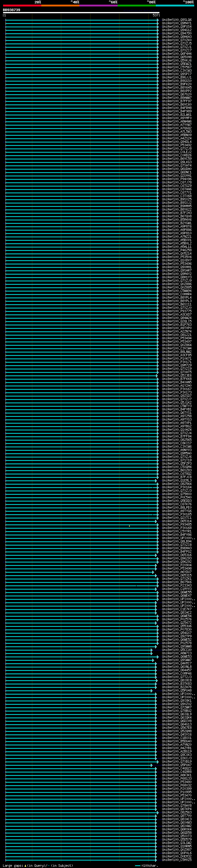Click the query name BB938739
Screen dimensions: 197x868
pyautogui.click(x=11, y=10)
